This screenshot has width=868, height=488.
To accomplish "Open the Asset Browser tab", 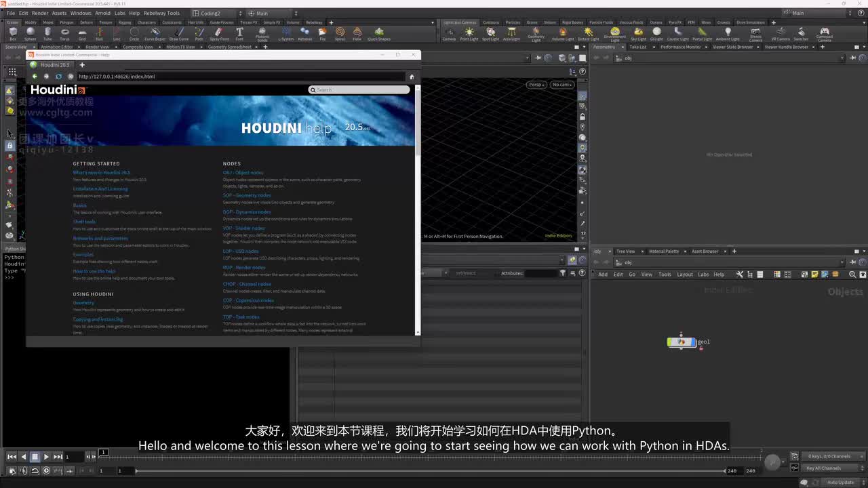I will [705, 251].
